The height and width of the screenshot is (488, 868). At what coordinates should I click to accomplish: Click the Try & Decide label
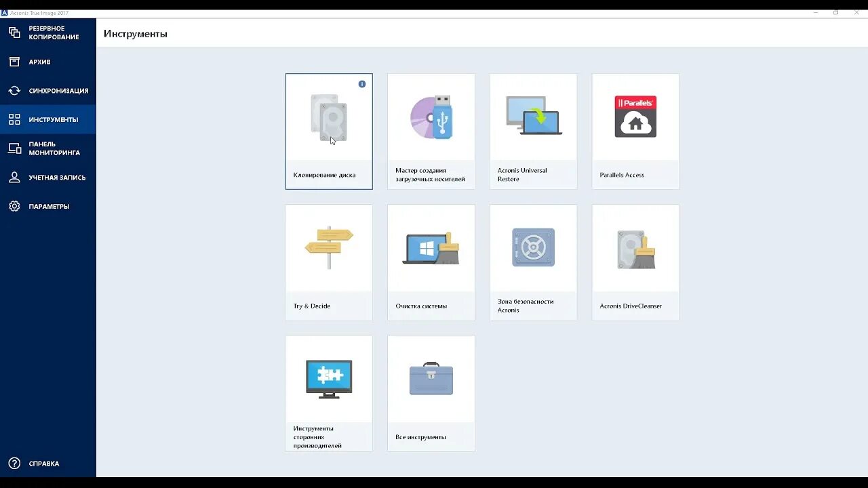click(311, 306)
